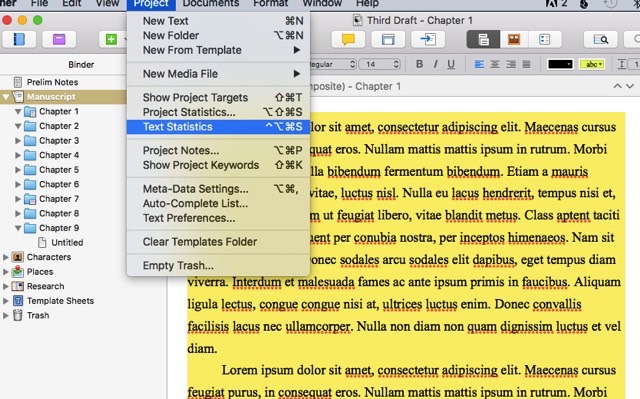
Task: Click the Places folder icon
Action: point(17,271)
